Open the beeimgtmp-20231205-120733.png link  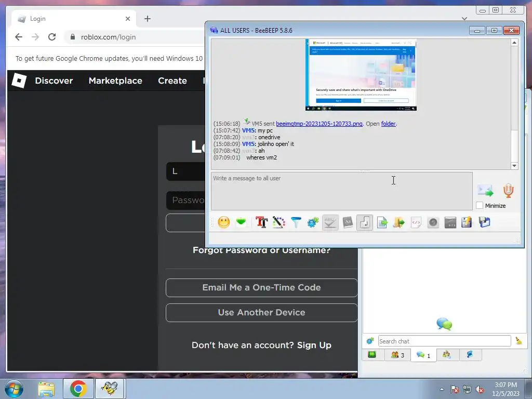(319, 124)
